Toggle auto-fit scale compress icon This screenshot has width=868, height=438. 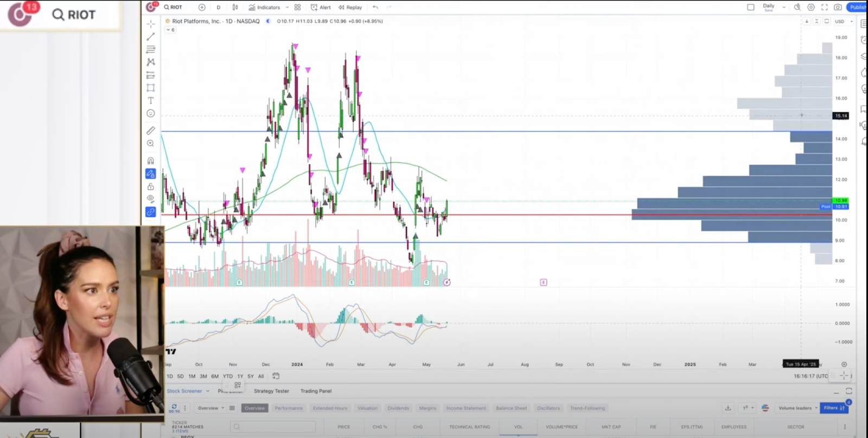pyautogui.click(x=816, y=21)
